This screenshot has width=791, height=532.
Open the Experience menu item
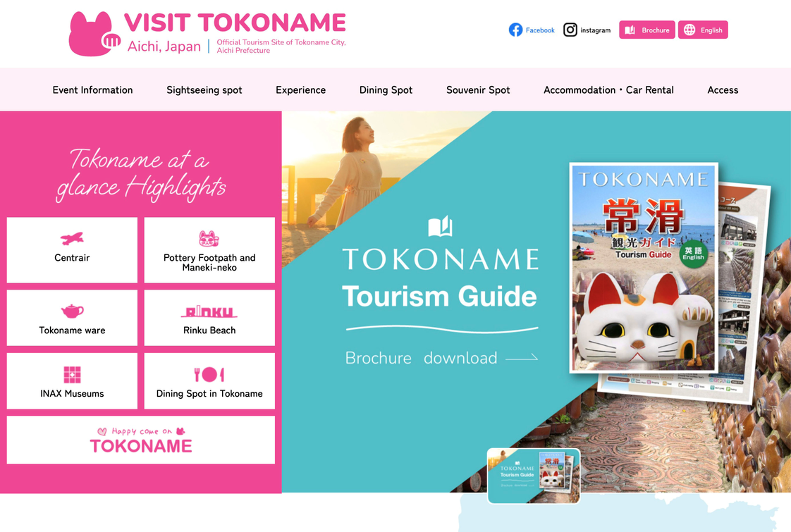pyautogui.click(x=300, y=89)
